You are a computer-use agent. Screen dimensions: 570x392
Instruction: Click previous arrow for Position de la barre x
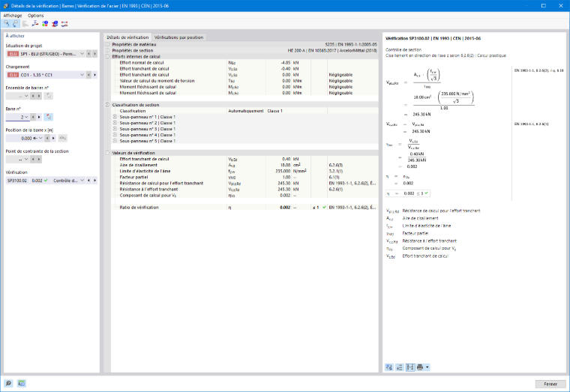[47, 138]
